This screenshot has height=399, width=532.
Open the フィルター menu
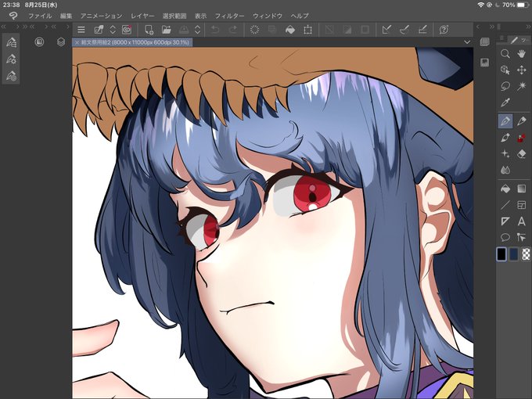[x=229, y=16]
